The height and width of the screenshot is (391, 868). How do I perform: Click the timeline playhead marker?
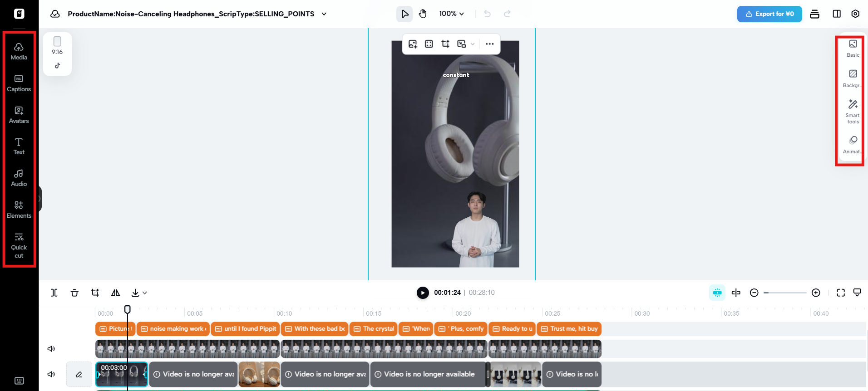[x=128, y=309]
